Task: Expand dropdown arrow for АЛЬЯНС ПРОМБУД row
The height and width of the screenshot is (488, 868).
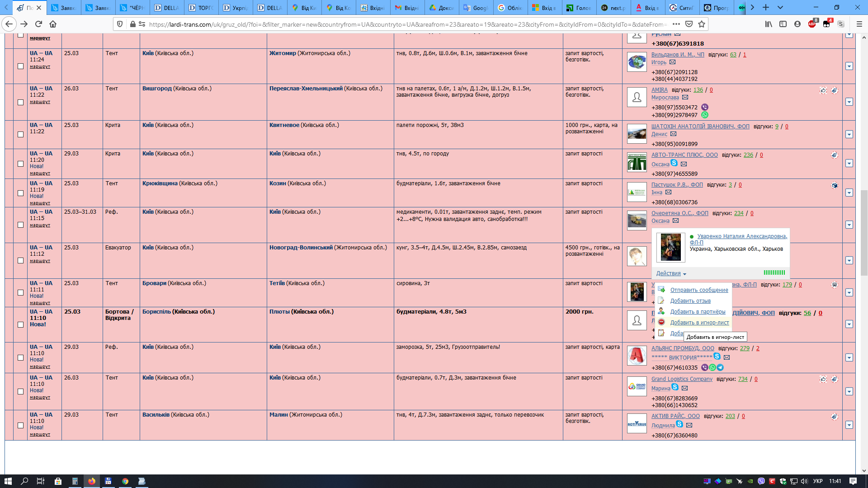Action: (849, 357)
